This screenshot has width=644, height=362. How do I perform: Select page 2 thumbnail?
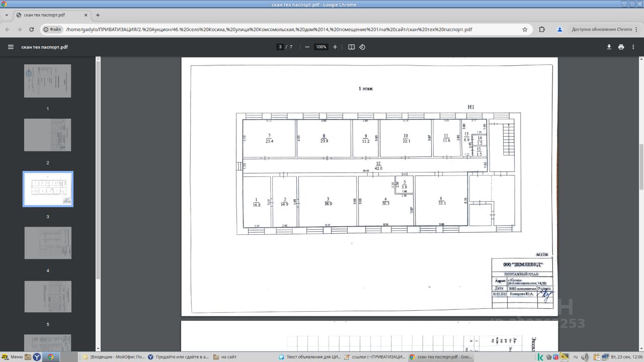[x=48, y=135]
